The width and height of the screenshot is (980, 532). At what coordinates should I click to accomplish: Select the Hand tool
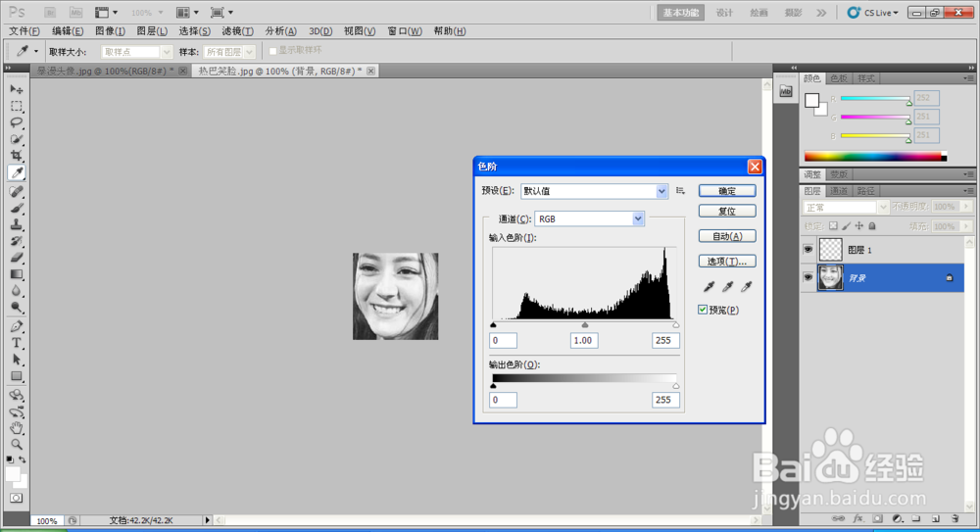tap(17, 428)
